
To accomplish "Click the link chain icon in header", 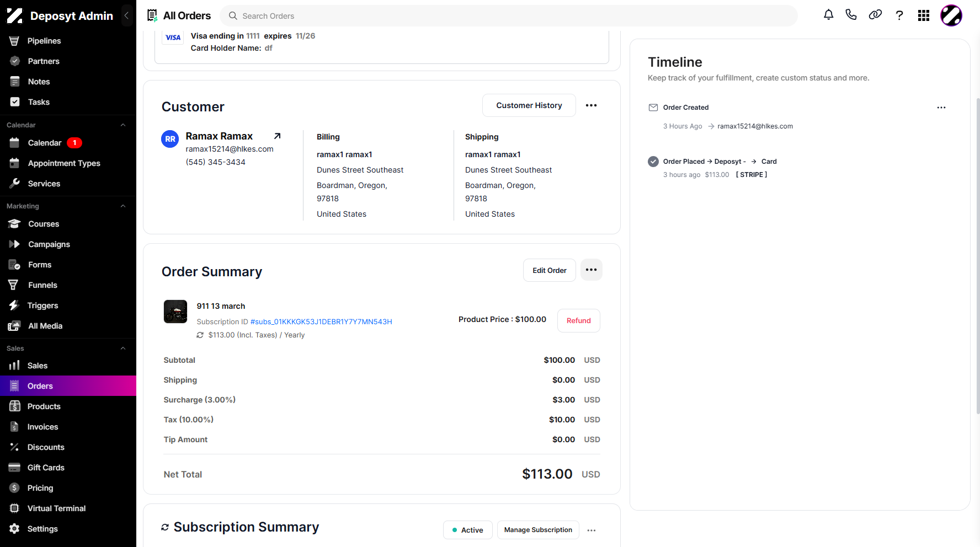I will coord(875,15).
